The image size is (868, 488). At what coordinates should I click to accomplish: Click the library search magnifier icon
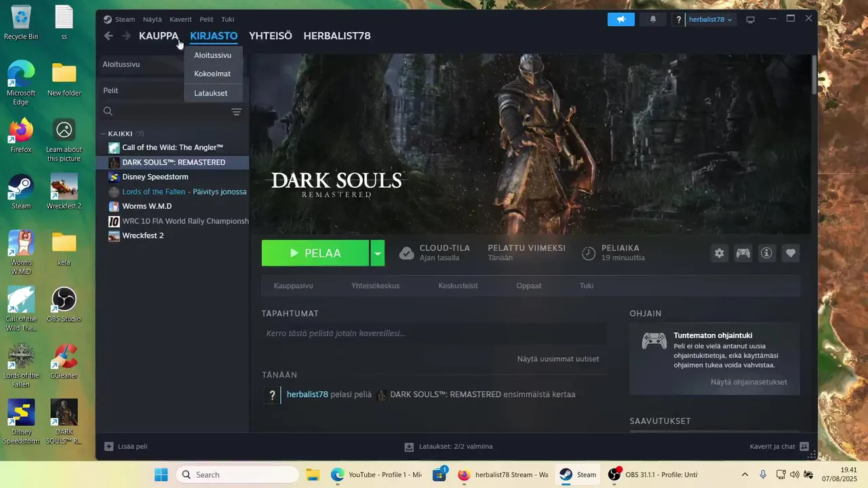pos(108,111)
